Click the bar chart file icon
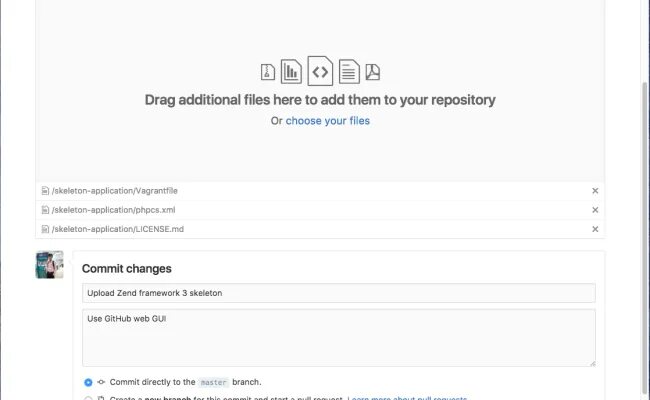This screenshot has height=400, width=650. [291, 70]
